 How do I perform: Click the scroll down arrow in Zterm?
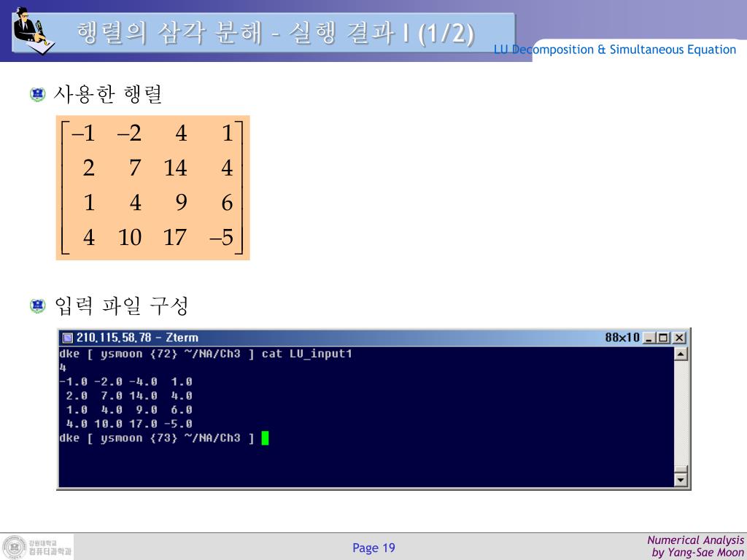pyautogui.click(x=681, y=481)
